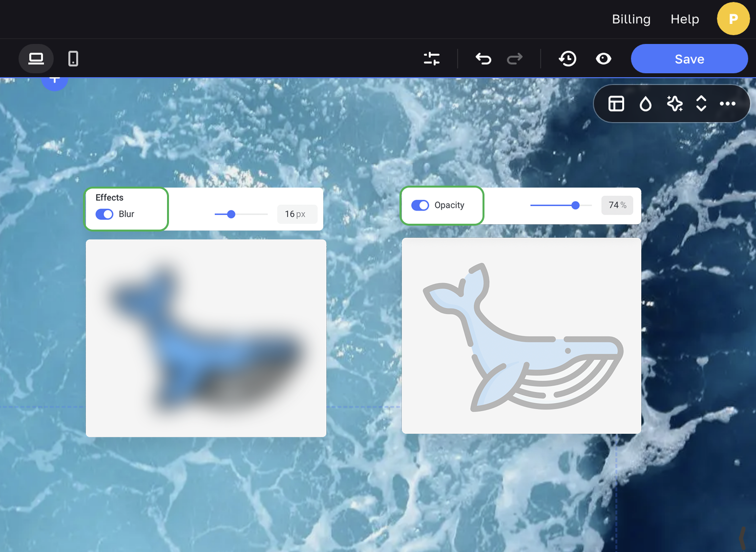Open the section layout icon
Viewport: 756px width, 552px height.
point(616,104)
